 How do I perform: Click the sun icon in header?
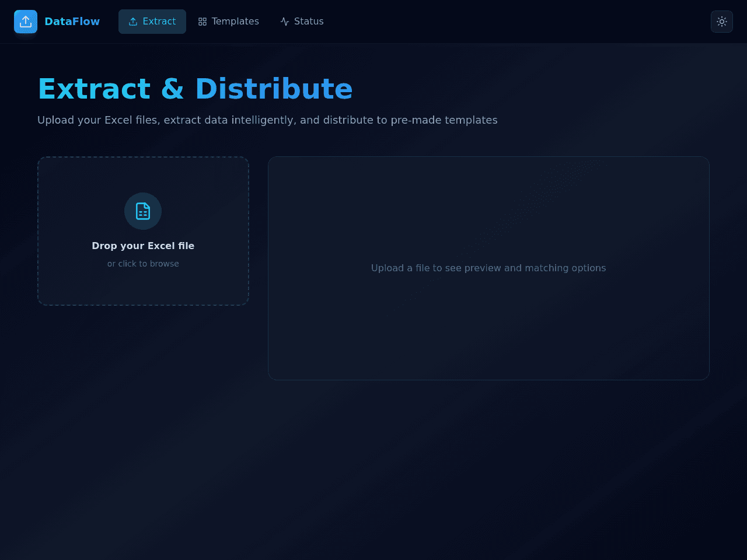[x=722, y=22]
